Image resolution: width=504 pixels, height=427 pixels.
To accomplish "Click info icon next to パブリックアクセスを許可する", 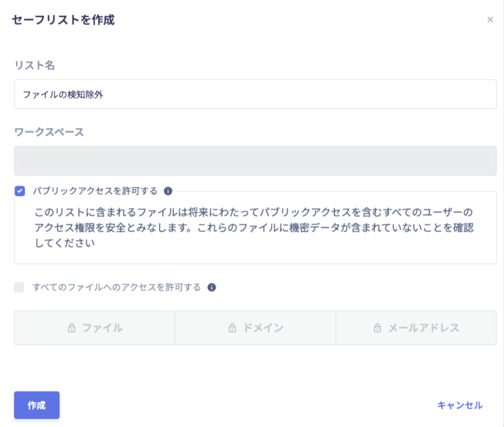I will [x=168, y=191].
